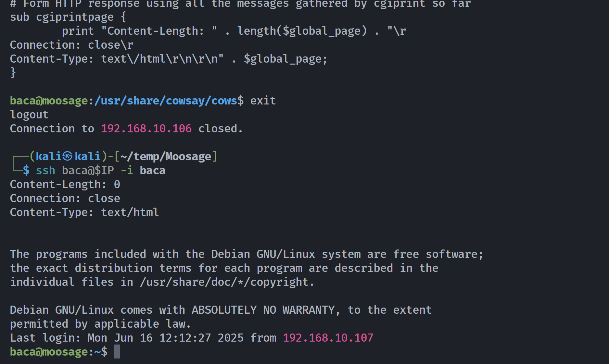The width and height of the screenshot is (609, 364).
Task: Click the 'ssh' command in the prompt
Action: click(x=45, y=170)
